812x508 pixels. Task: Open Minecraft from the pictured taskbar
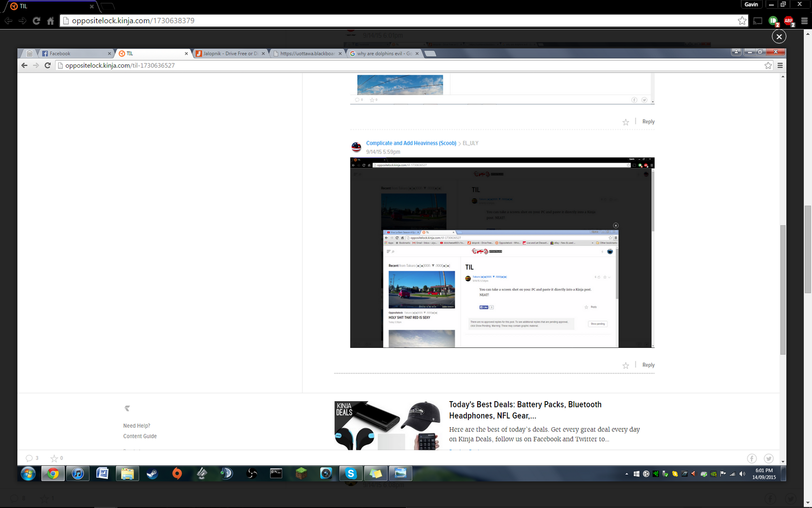tap(301, 474)
